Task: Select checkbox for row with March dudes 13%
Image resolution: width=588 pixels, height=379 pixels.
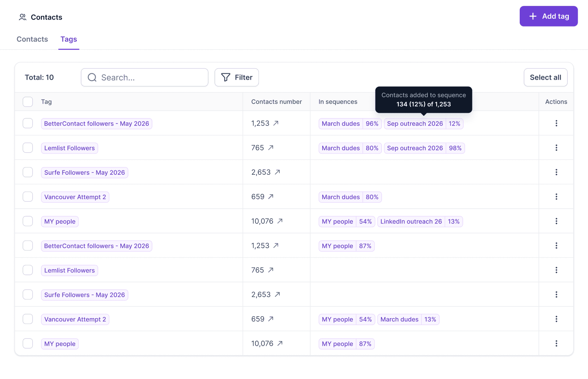Action: pyautogui.click(x=28, y=319)
